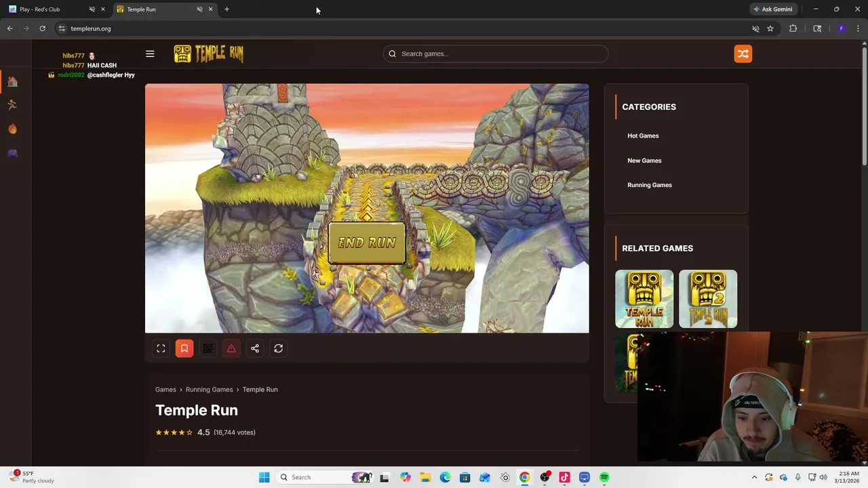Reload the game with the refresh icon

point(278,348)
